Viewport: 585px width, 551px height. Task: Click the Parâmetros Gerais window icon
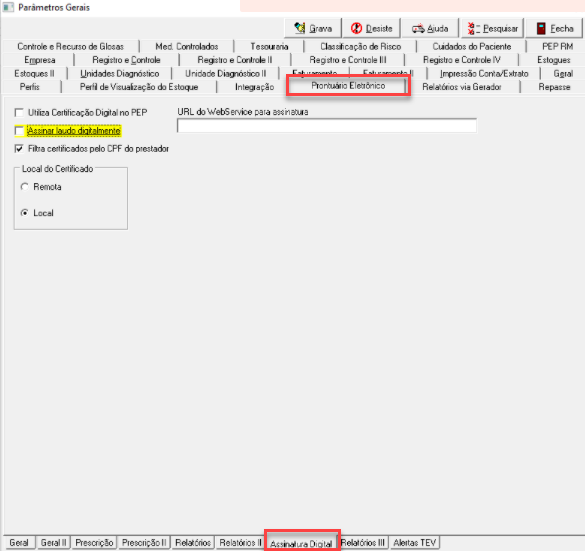click(8, 7)
